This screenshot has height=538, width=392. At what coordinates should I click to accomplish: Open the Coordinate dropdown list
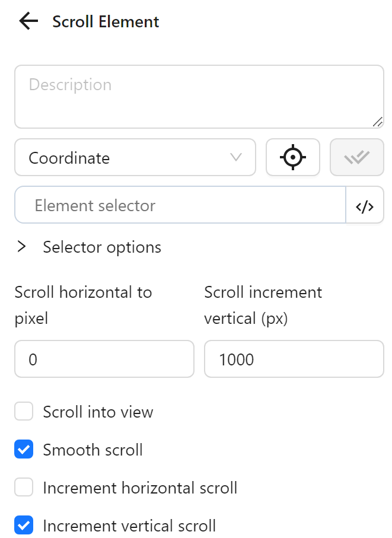(x=135, y=157)
